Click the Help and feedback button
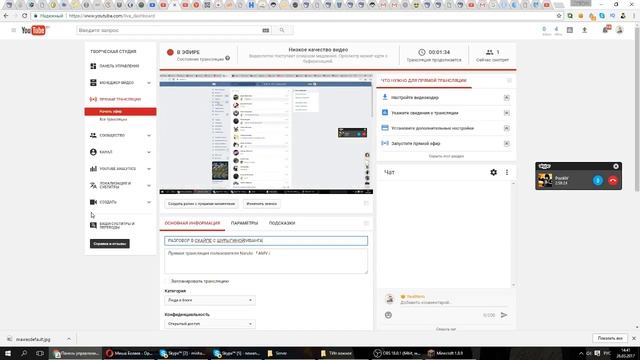640x360 pixels. click(110, 244)
